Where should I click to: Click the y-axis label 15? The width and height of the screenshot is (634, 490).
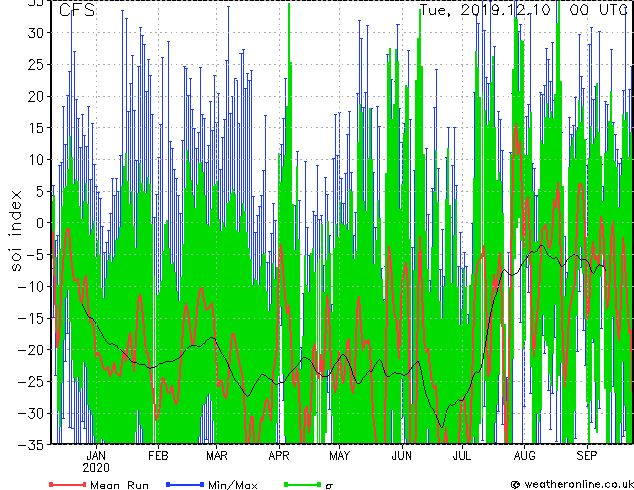(x=36, y=128)
